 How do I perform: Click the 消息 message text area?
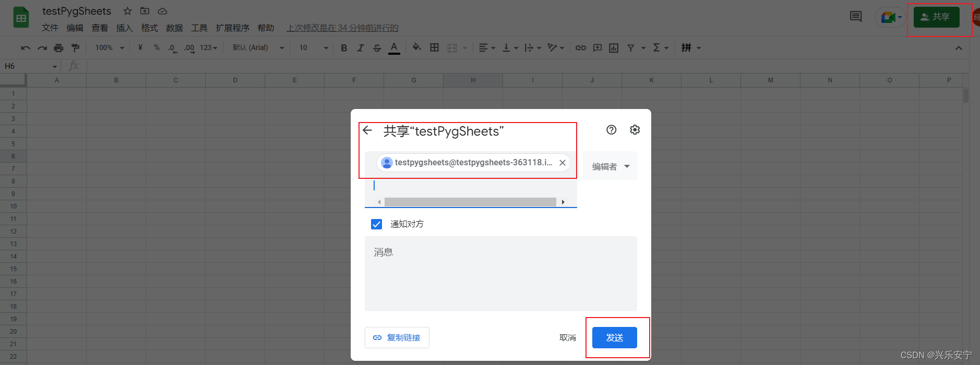pyautogui.click(x=501, y=274)
